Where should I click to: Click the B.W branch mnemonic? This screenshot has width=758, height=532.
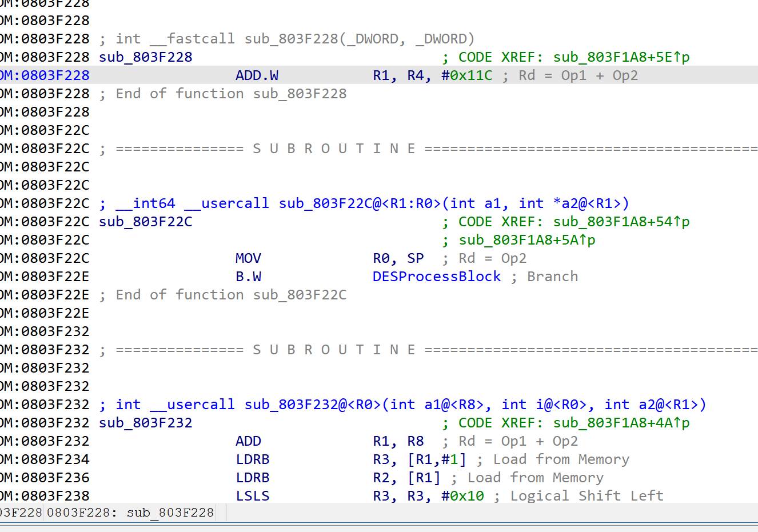[248, 277]
